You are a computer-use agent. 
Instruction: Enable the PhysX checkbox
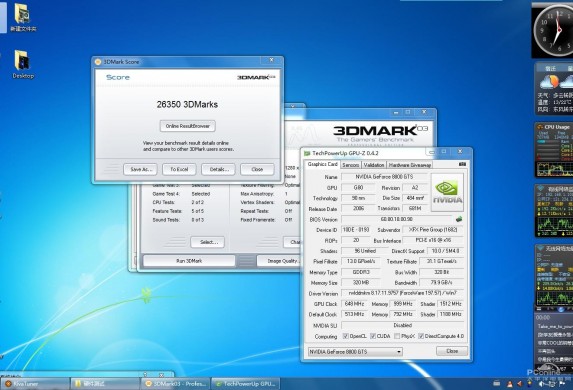[x=397, y=336]
